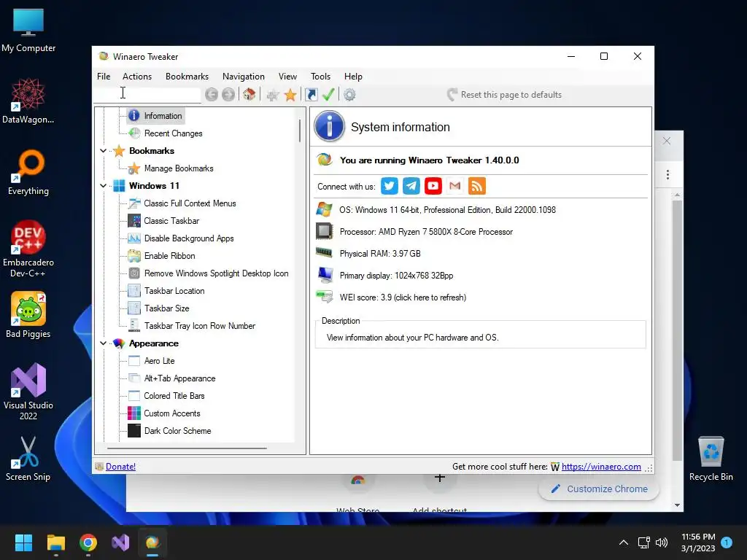Show hidden system tray icons chevron
The height and width of the screenshot is (560, 747).
[x=623, y=542]
